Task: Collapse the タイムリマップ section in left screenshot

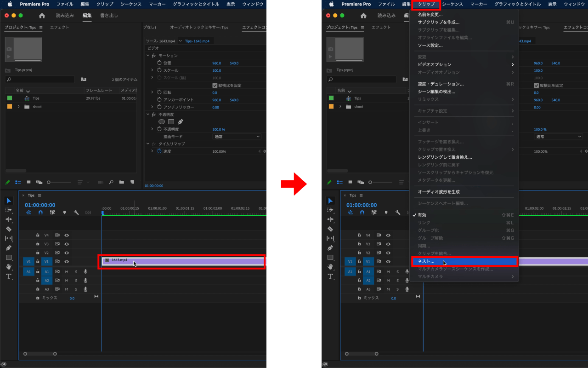Action: click(148, 144)
